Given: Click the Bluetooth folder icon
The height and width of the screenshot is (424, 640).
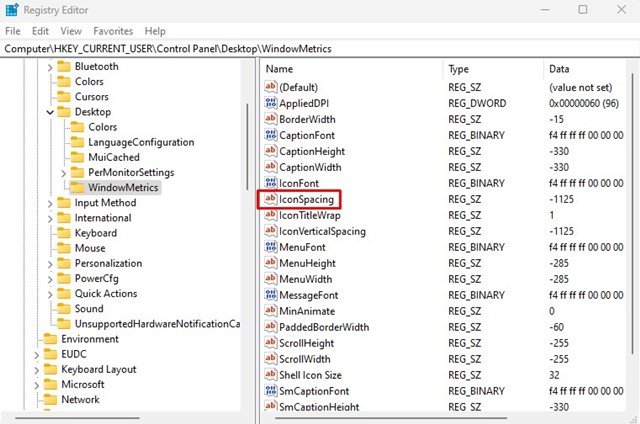Looking at the screenshot, I should tap(64, 66).
